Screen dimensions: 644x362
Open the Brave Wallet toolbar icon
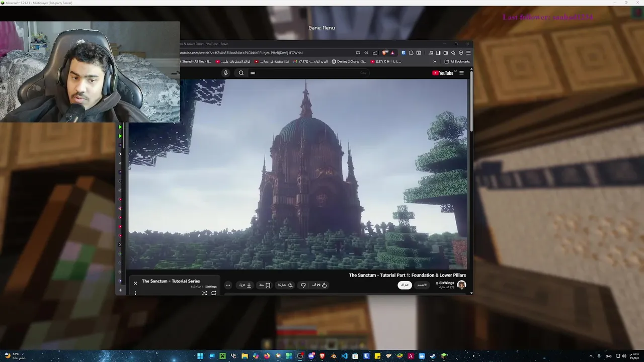pos(446,53)
